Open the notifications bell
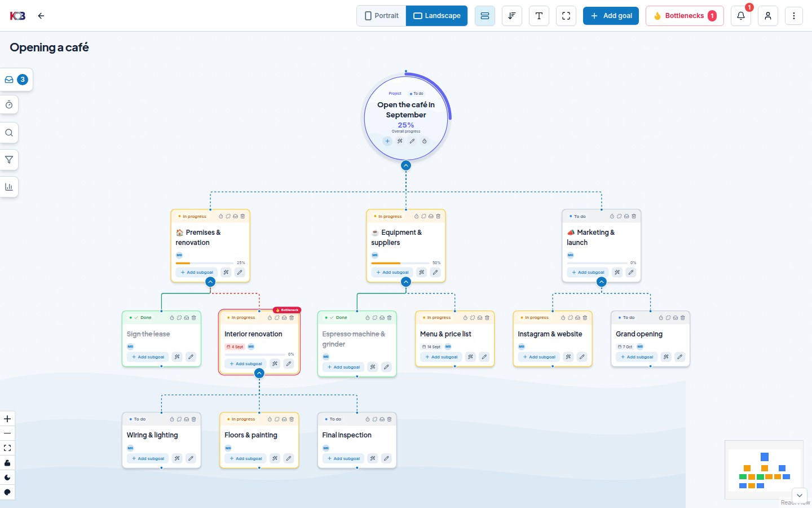This screenshot has width=812, height=508. pos(741,16)
